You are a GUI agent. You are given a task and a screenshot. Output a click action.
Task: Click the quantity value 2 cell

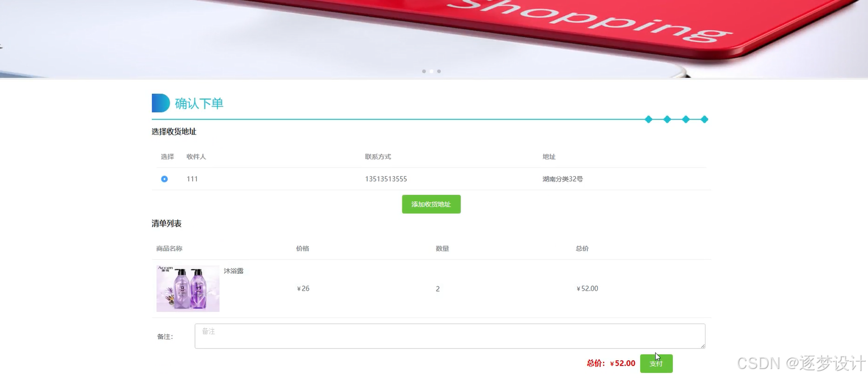(x=438, y=289)
